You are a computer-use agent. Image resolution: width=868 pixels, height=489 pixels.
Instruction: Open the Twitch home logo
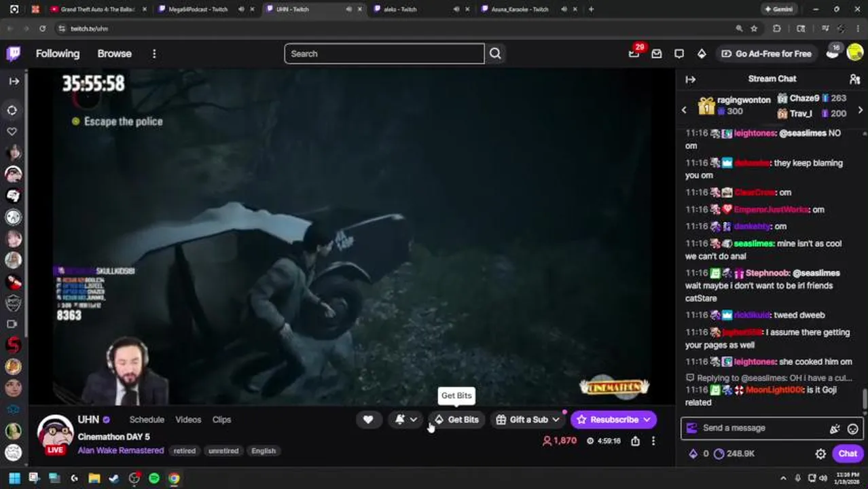(13, 54)
